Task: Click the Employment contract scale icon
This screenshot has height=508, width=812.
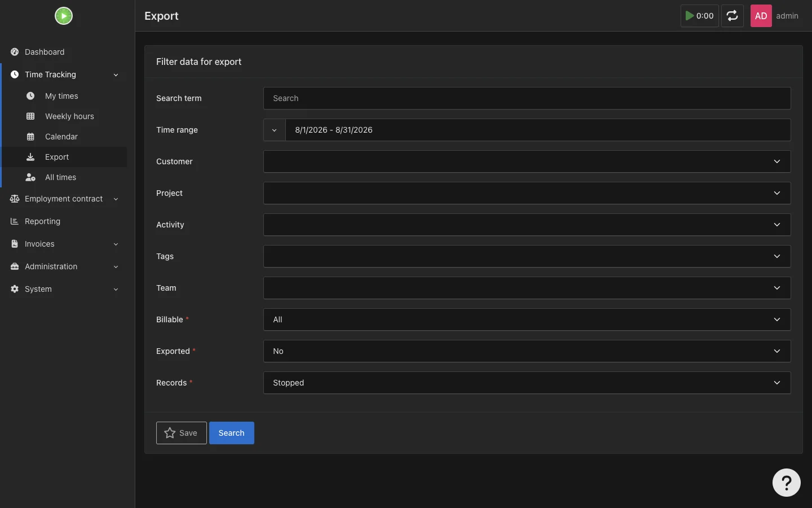Action: pyautogui.click(x=15, y=199)
